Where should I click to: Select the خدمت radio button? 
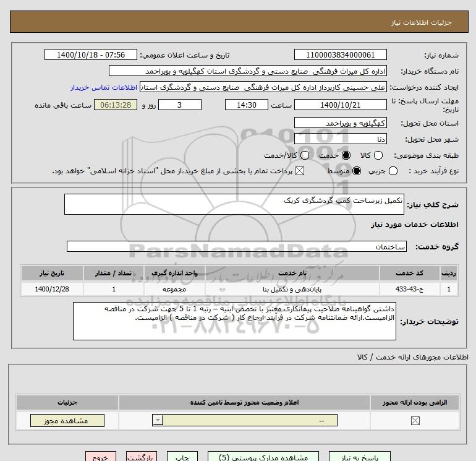pyautogui.click(x=346, y=155)
